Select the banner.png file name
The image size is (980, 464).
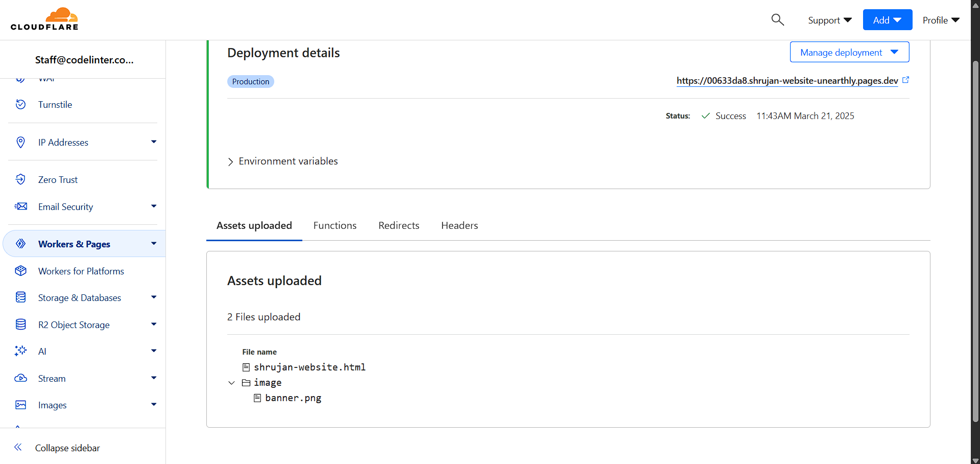(293, 398)
